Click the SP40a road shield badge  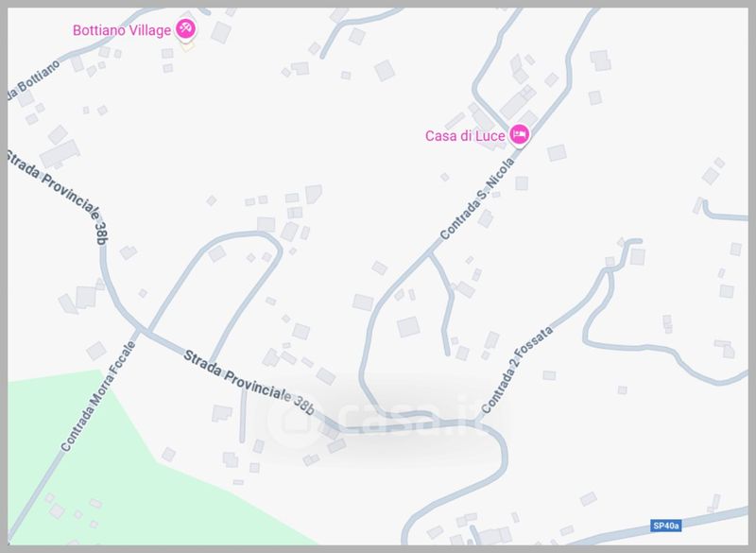click(666, 526)
